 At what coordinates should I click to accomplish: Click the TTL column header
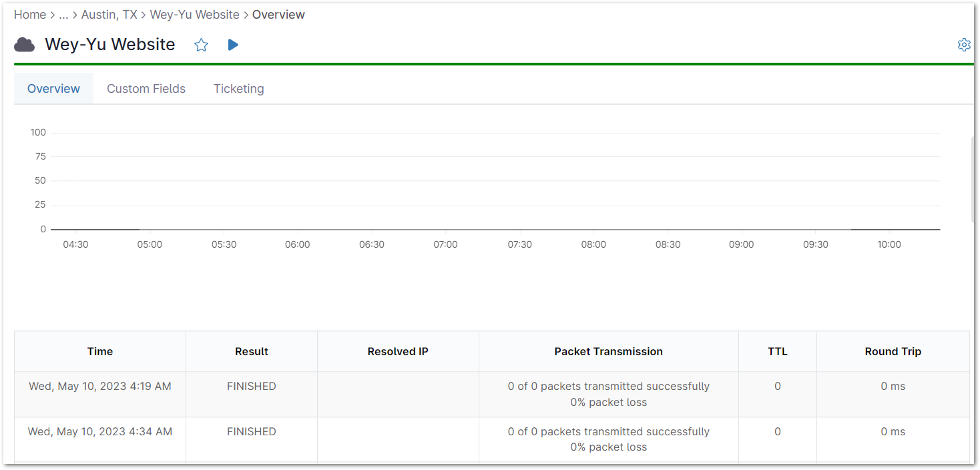click(x=777, y=350)
